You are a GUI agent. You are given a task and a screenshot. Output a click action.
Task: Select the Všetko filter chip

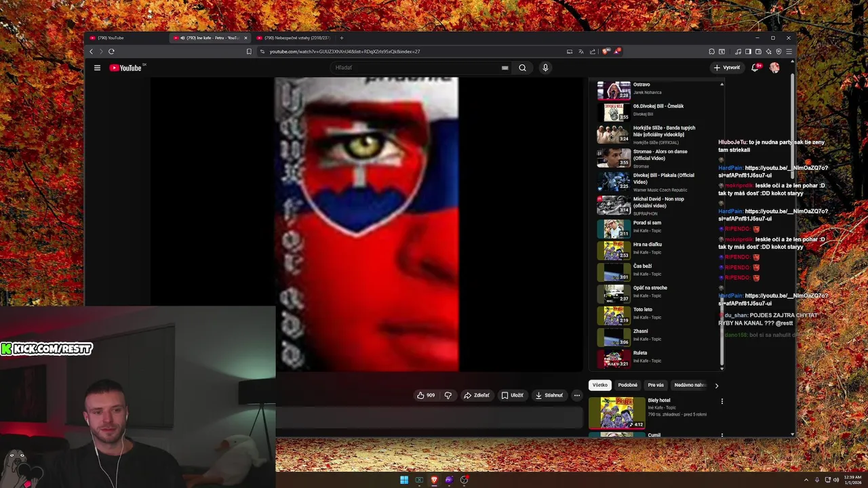[x=600, y=385]
